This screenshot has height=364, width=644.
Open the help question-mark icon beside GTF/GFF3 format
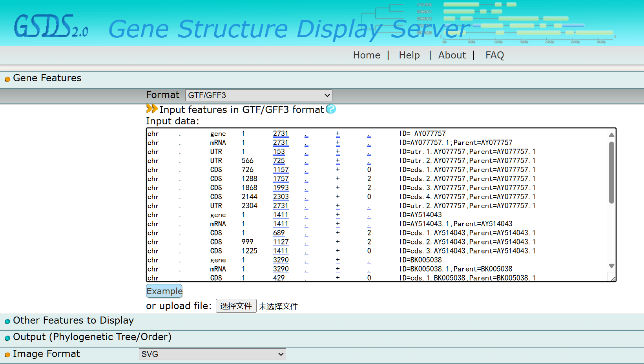click(331, 109)
